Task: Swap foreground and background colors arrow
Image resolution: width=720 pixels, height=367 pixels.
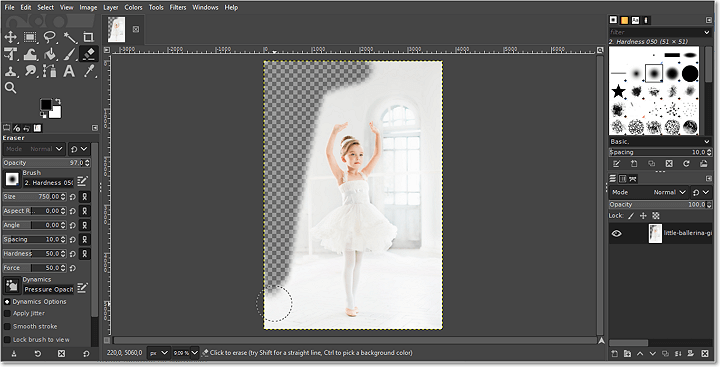Action: (58, 101)
